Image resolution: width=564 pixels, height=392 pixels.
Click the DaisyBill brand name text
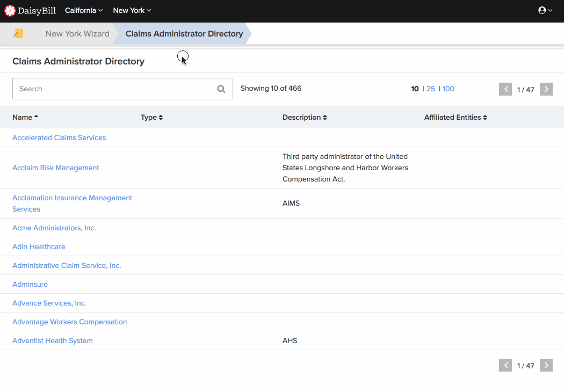click(37, 11)
